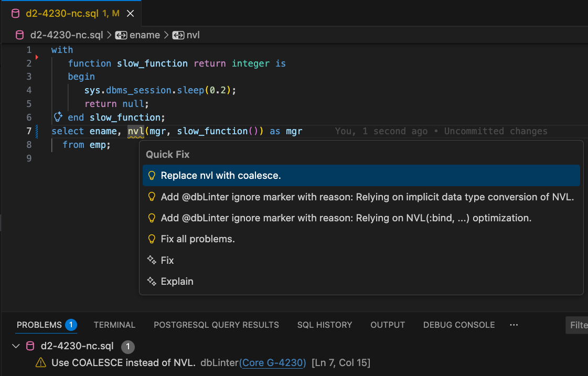This screenshot has width=588, height=376.
Task: Click the ename symbol icon in breadcrumb
Action: [121, 35]
